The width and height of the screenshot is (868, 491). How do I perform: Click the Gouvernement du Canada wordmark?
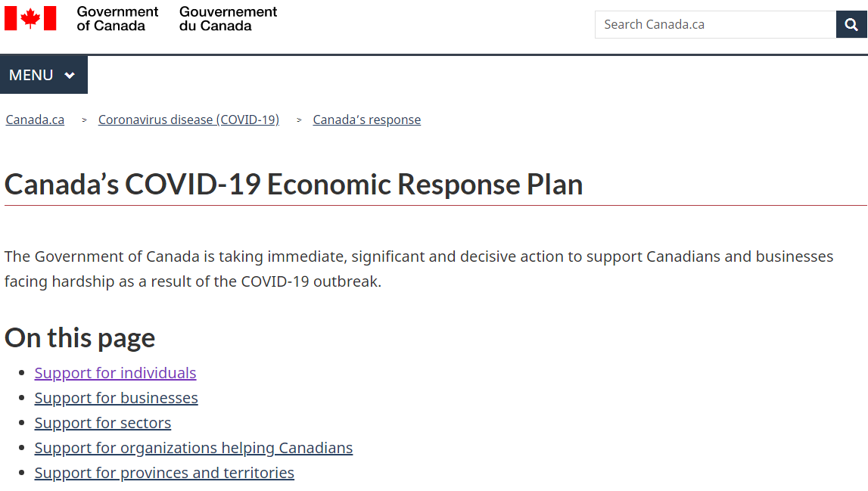tap(228, 19)
